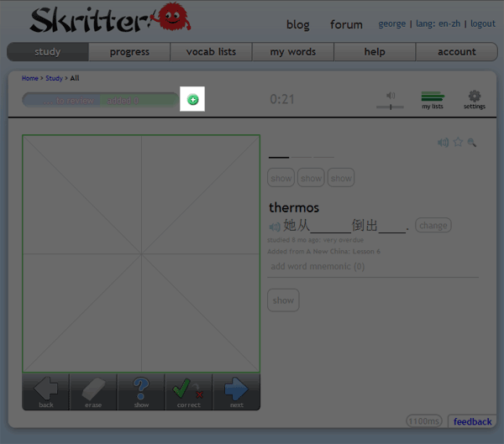Open the feedback link

point(472,421)
